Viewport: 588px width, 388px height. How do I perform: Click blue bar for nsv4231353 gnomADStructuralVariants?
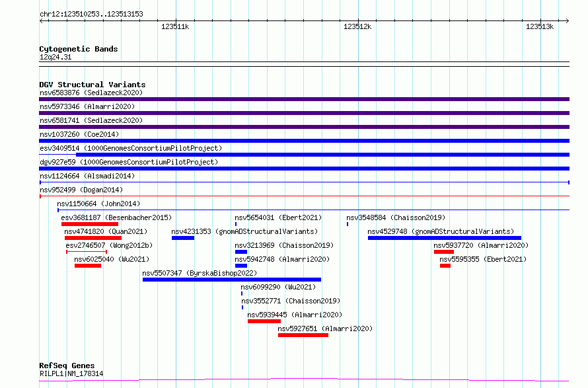pos(183,238)
